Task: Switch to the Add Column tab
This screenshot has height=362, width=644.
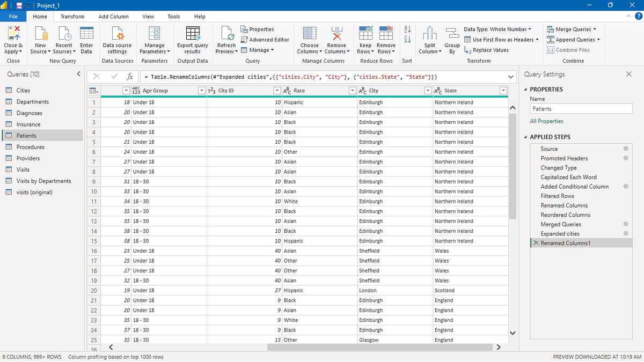Action: [113, 17]
